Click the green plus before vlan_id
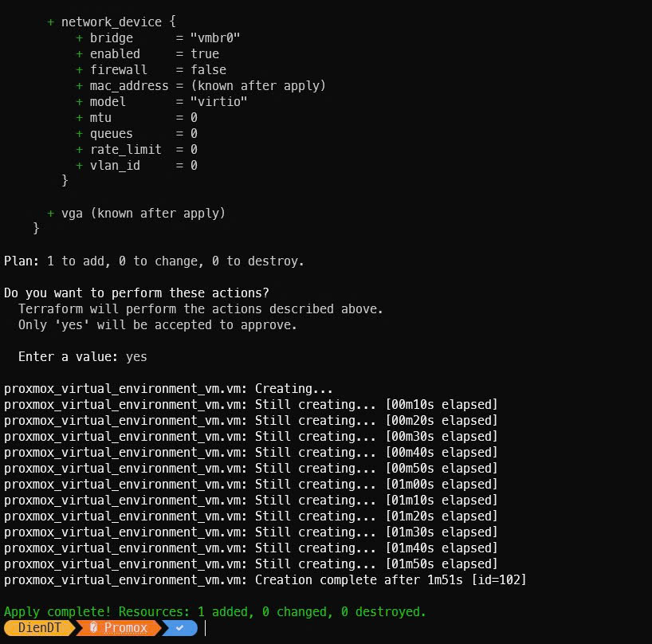This screenshot has height=644, width=652. point(80,165)
